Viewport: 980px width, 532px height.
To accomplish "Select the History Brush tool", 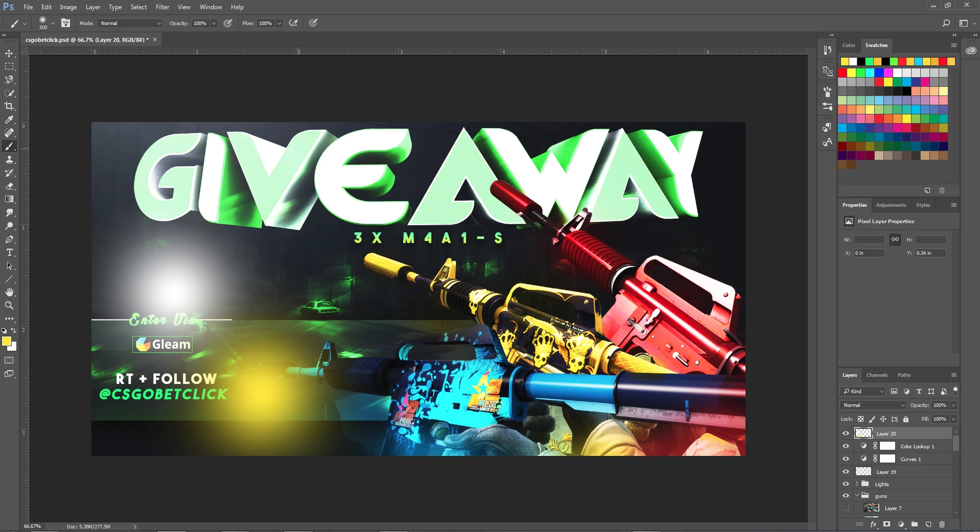I will [9, 173].
